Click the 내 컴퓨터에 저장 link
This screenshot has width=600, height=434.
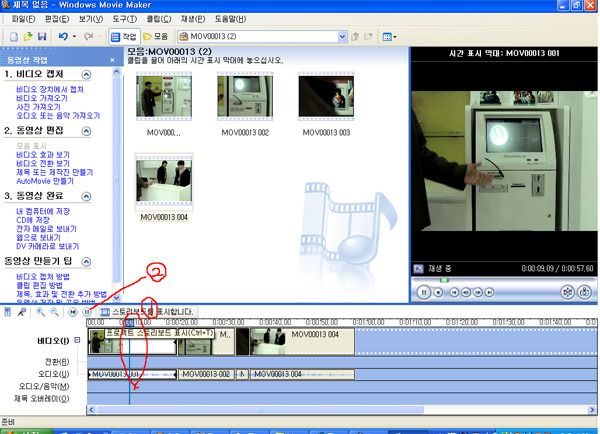(x=43, y=211)
